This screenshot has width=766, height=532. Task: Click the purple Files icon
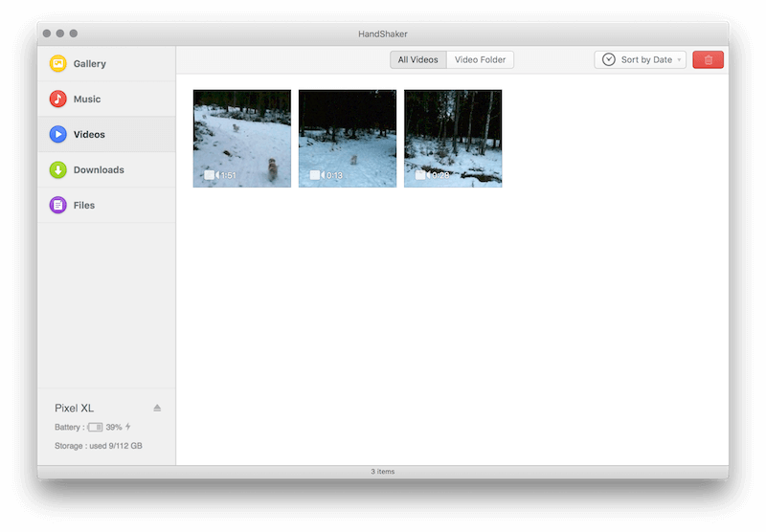58,206
